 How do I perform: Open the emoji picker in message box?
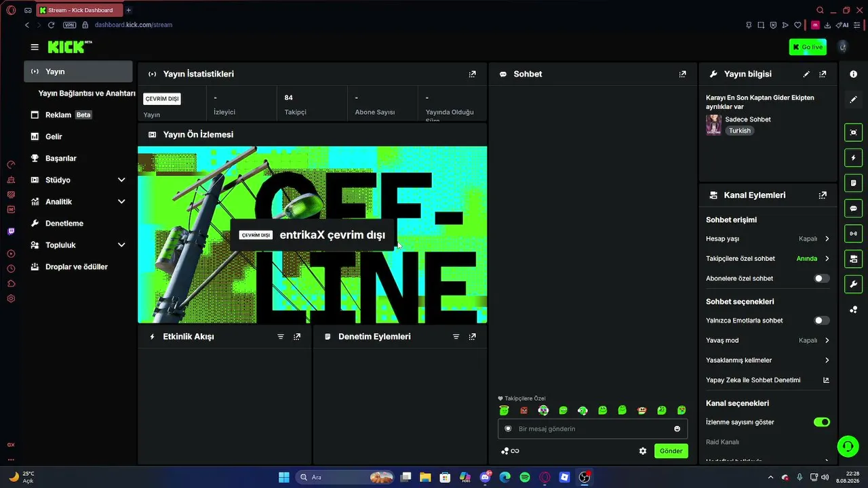click(677, 428)
